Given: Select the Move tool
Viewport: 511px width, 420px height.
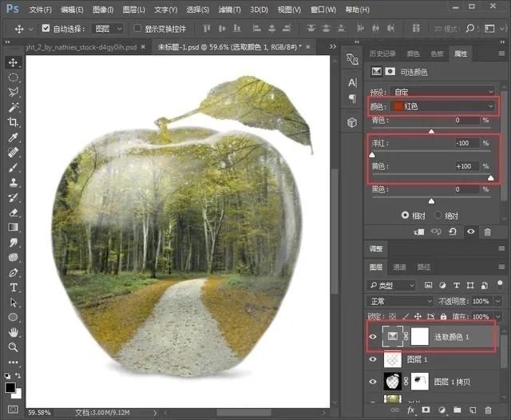Looking at the screenshot, I should click(x=14, y=62).
